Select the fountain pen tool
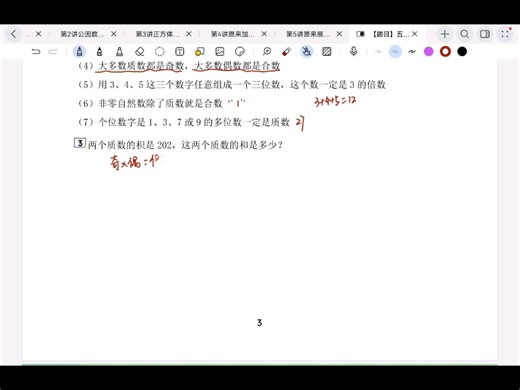Image resolution: width=520 pixels, height=390 pixels. point(79,52)
